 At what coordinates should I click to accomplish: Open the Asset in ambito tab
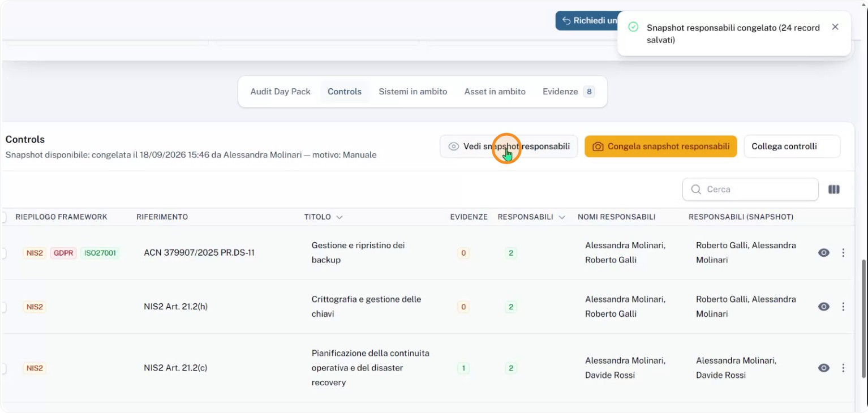495,92
